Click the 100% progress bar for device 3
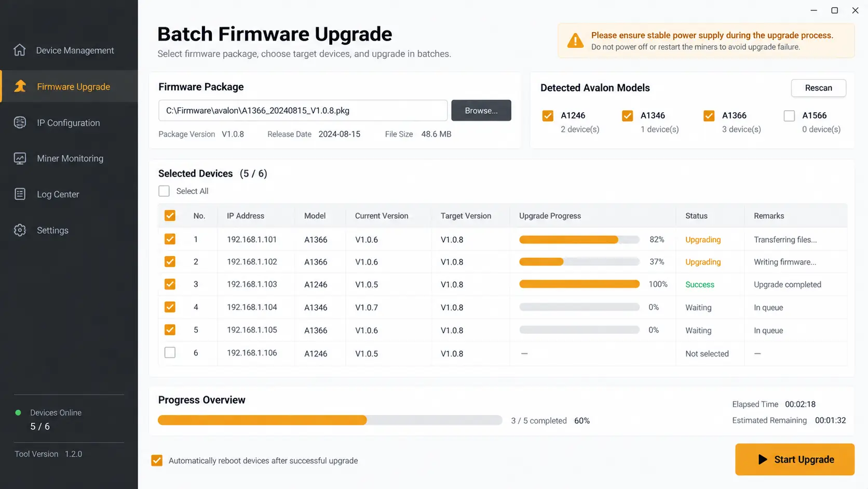This screenshot has height=489, width=868. coord(579,284)
